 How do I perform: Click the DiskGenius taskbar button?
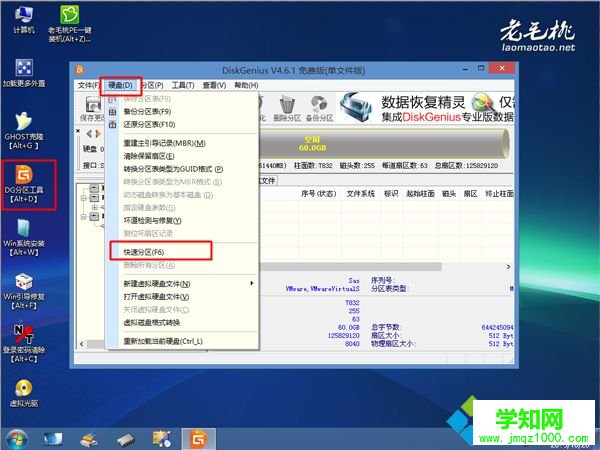pyautogui.click(x=198, y=439)
